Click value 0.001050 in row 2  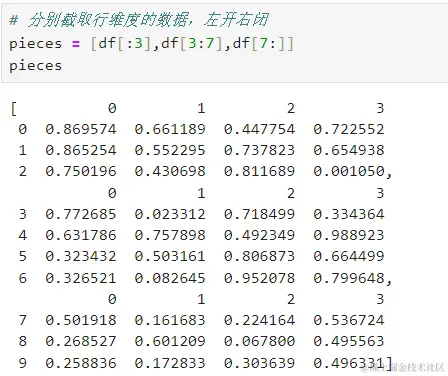pyautogui.click(x=349, y=171)
